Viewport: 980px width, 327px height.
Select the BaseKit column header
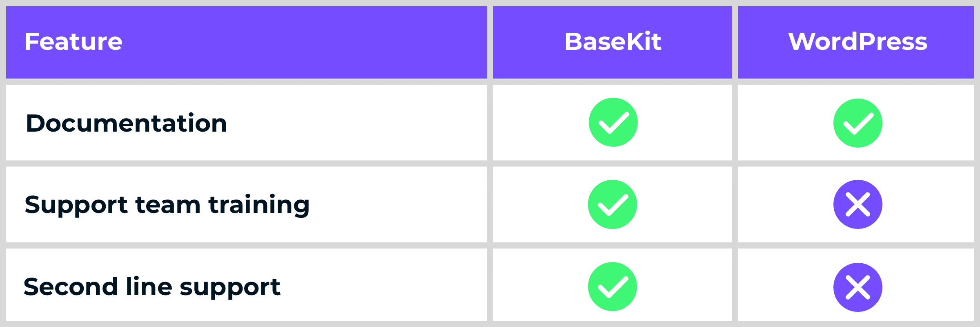[612, 42]
